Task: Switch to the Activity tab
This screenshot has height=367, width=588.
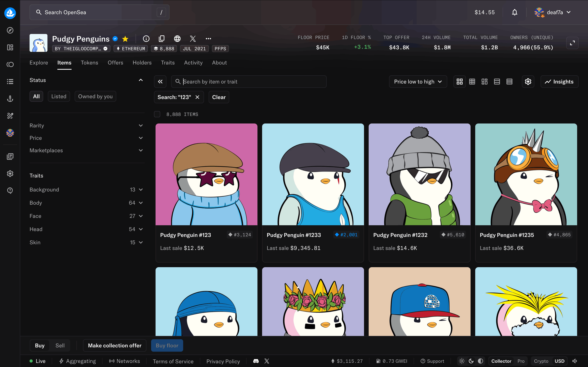Action: pos(193,63)
